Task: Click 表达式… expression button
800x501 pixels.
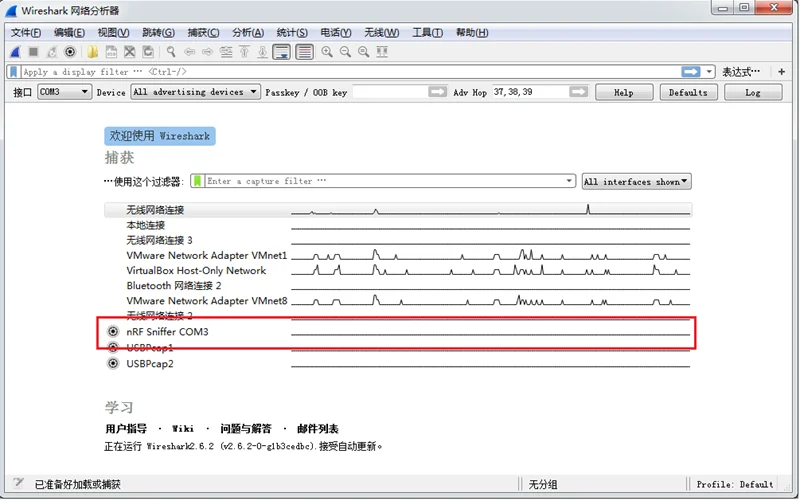Action: click(x=741, y=72)
